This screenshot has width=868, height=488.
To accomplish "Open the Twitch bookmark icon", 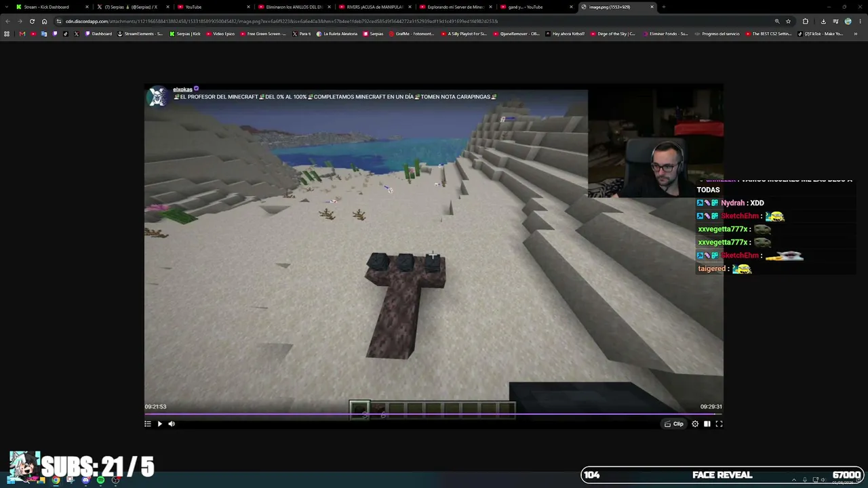I will point(55,34).
